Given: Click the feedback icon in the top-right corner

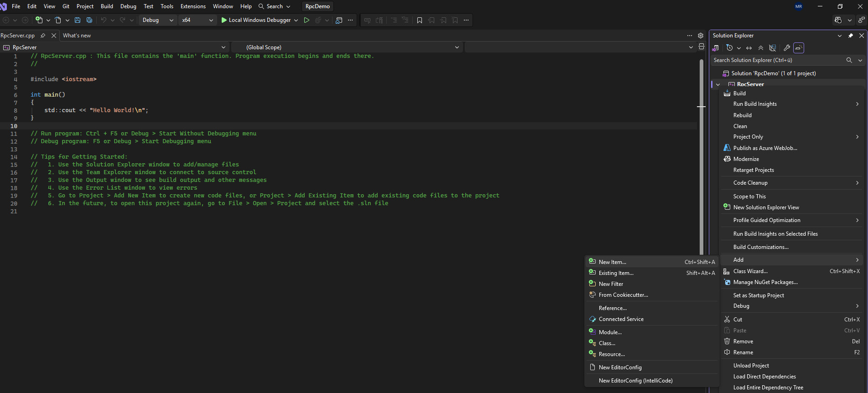Looking at the screenshot, I should (x=861, y=20).
